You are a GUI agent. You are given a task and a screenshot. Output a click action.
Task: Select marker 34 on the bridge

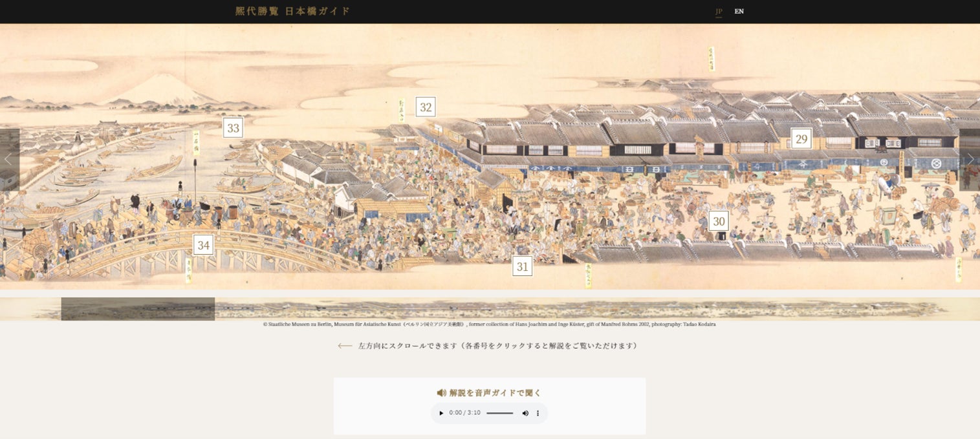click(x=203, y=245)
